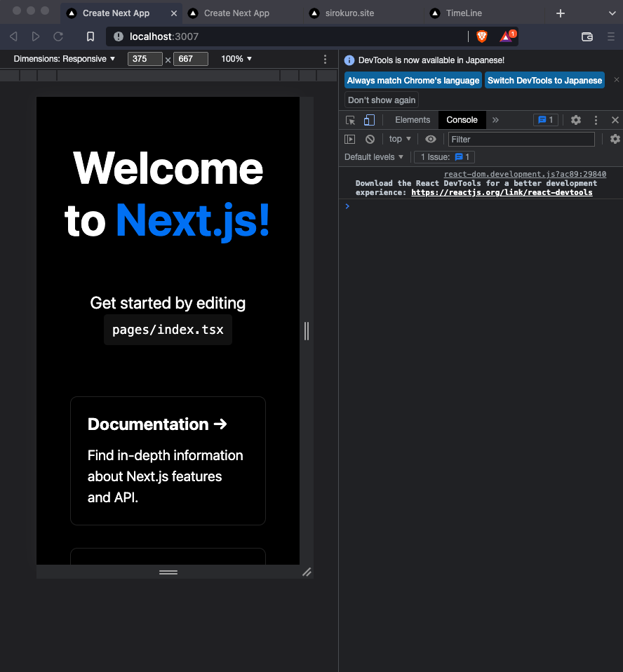Open the top JavaScript context dropdown
Viewport: 623px width, 672px height.
pos(400,139)
